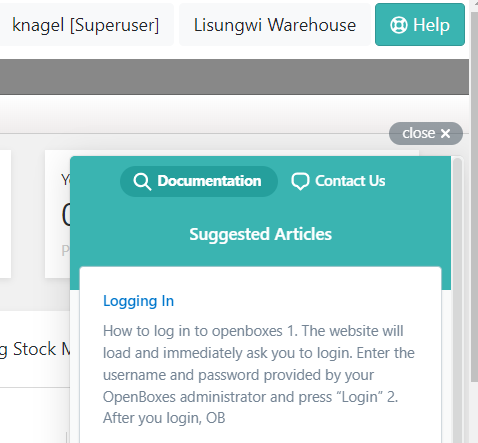Click the dark gray banner under the header
The width and height of the screenshot is (478, 443).
point(234,77)
